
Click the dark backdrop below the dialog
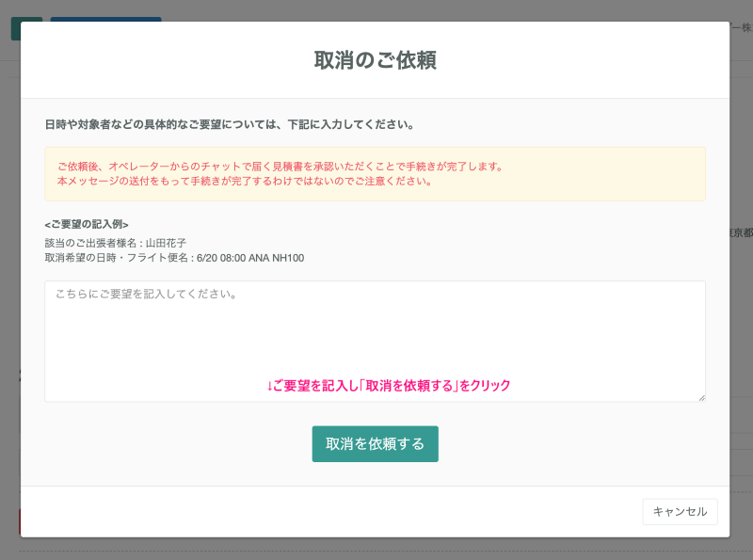376,550
